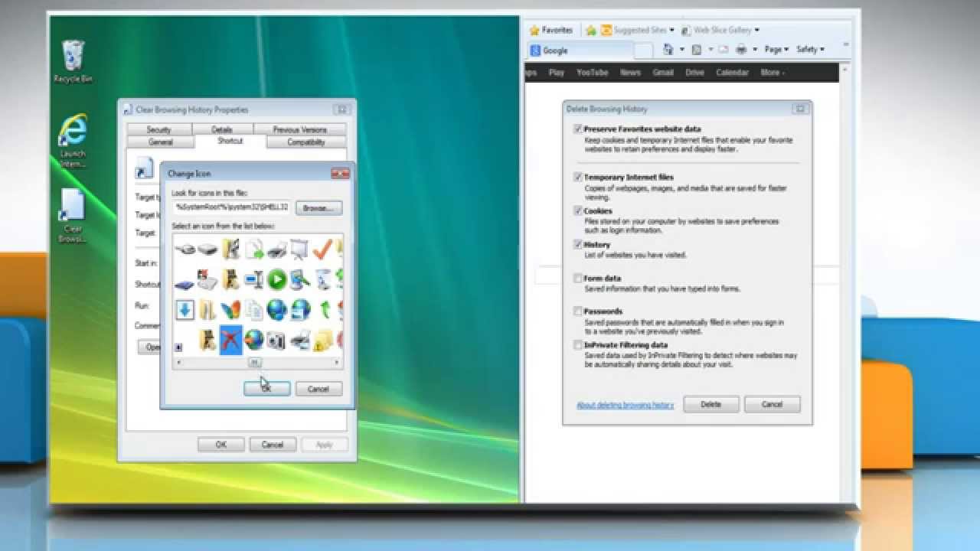Viewport: 980px width, 551px height.
Task: Expand Google's More menu
Action: (x=772, y=73)
